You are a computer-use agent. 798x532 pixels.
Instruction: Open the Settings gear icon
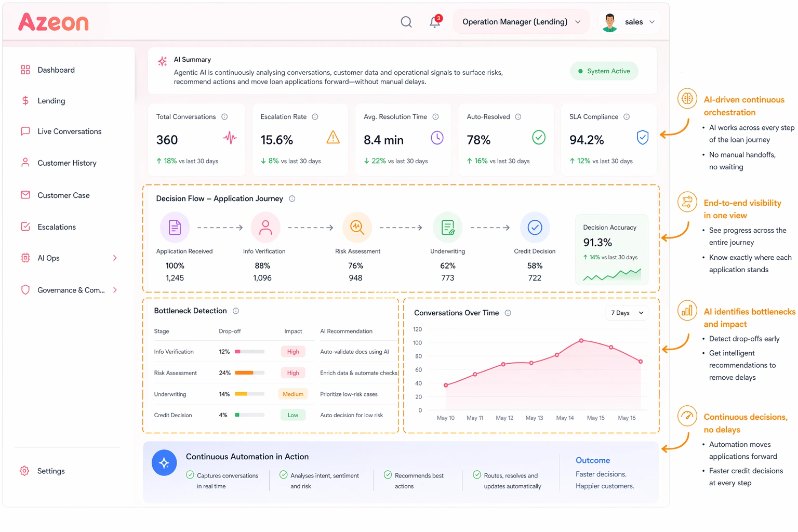[x=24, y=471]
